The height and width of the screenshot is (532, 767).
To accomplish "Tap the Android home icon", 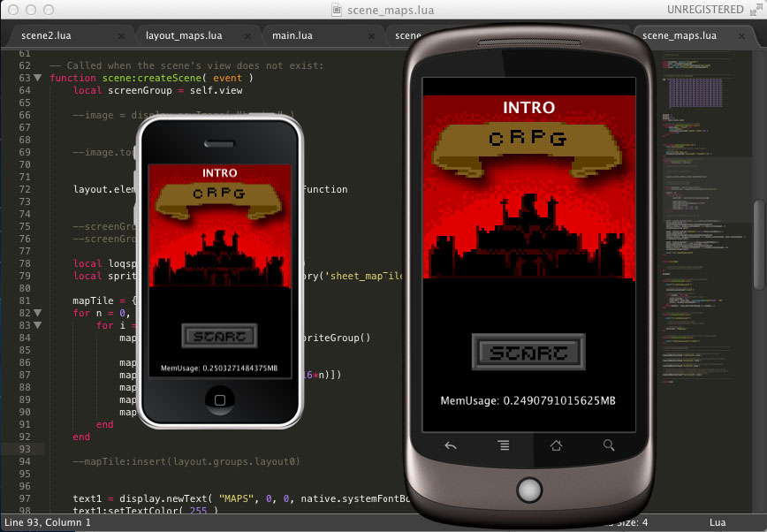I will [556, 445].
